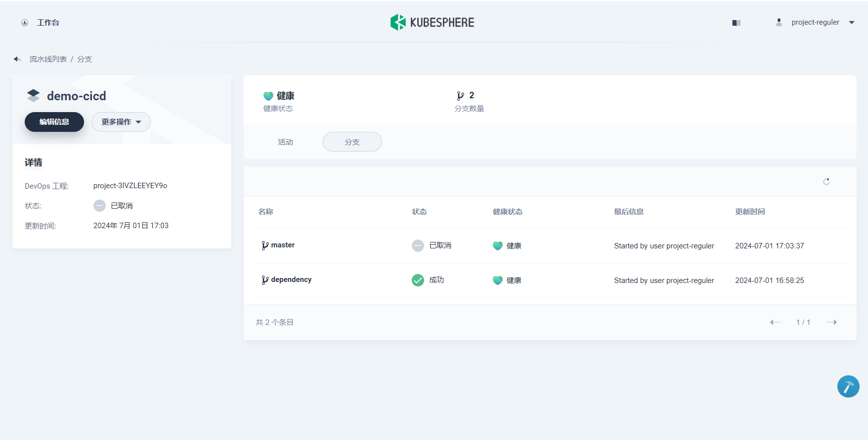Switch to the 活动 tab

coord(285,142)
